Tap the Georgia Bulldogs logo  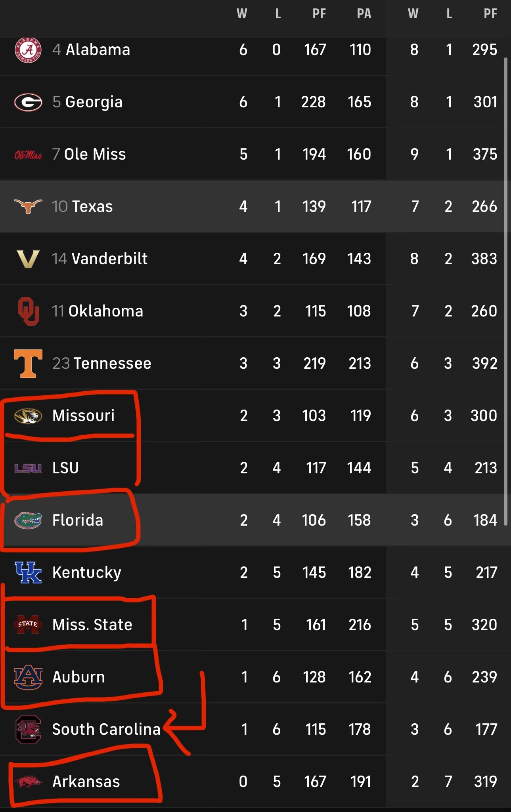coord(28,102)
